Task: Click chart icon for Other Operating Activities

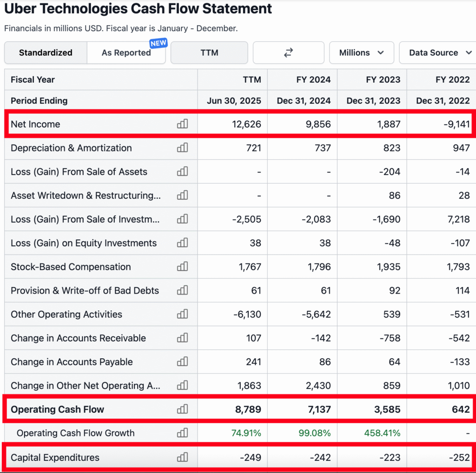Action: 182,314
